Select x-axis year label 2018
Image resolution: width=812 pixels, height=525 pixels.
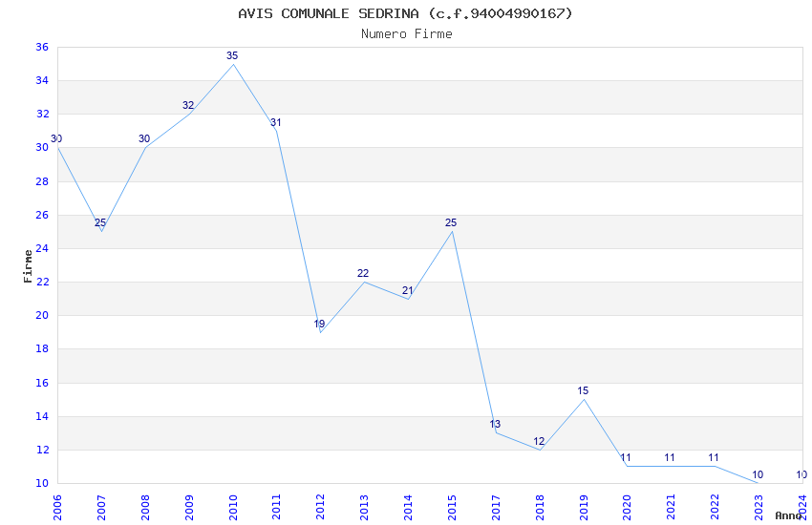[540, 507]
